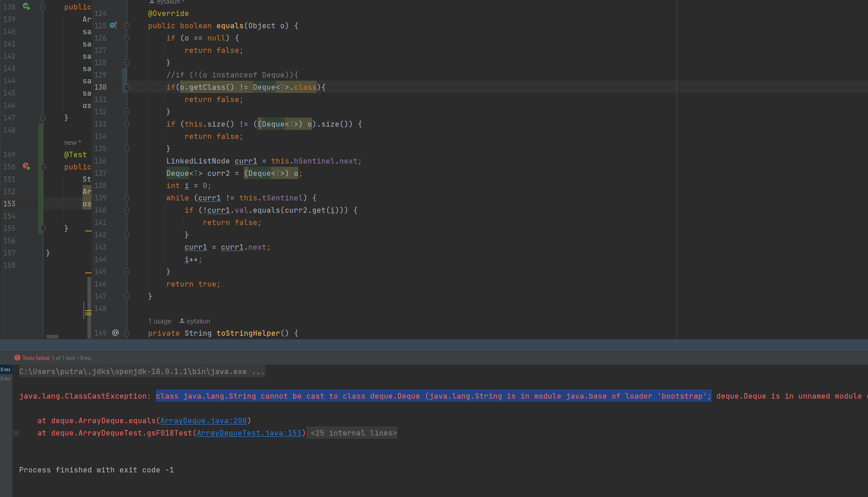The height and width of the screenshot is (497, 868).
Task: Collapse the equals method at line 125
Action: tap(127, 26)
